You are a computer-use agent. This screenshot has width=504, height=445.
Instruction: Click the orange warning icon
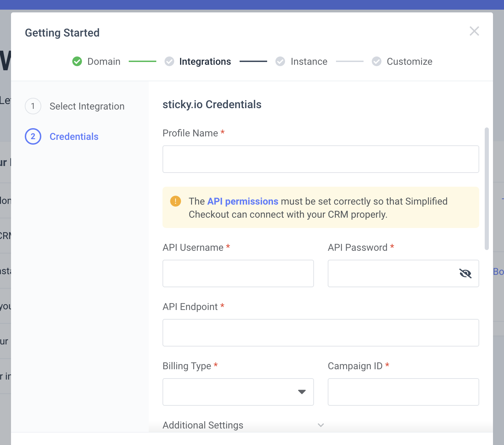point(176,201)
